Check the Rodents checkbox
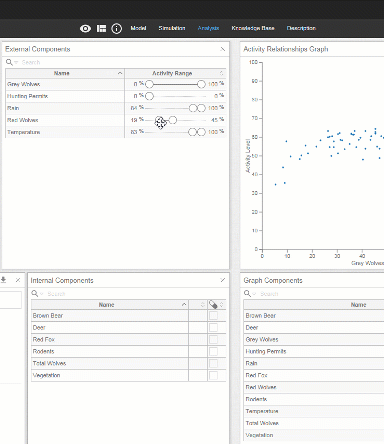The image size is (384, 444). tap(213, 352)
